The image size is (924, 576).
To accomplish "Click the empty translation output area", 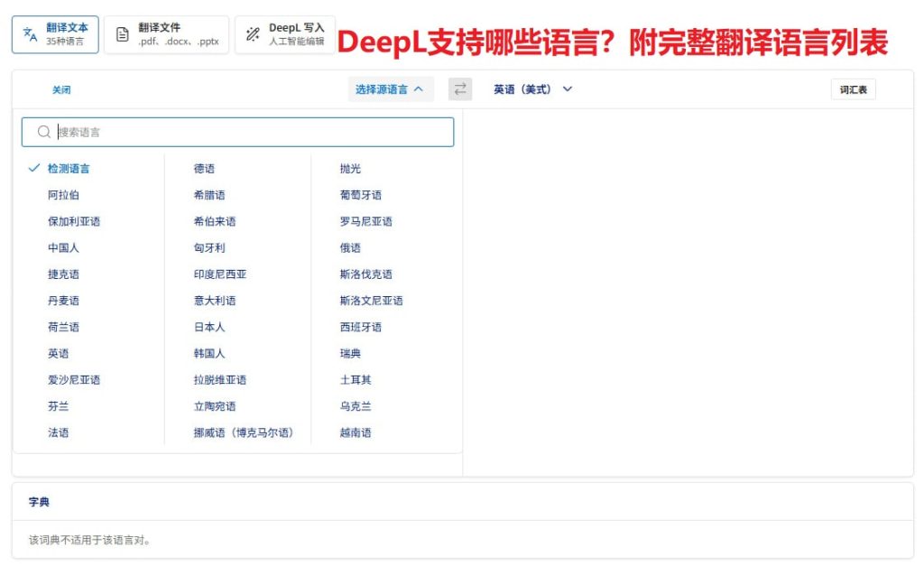I will point(688,292).
